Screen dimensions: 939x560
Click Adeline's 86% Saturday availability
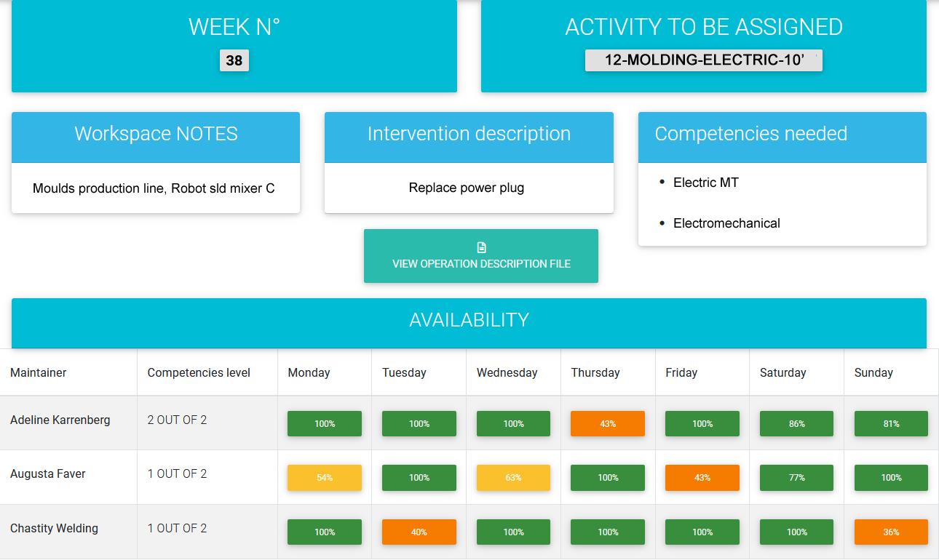[796, 423]
